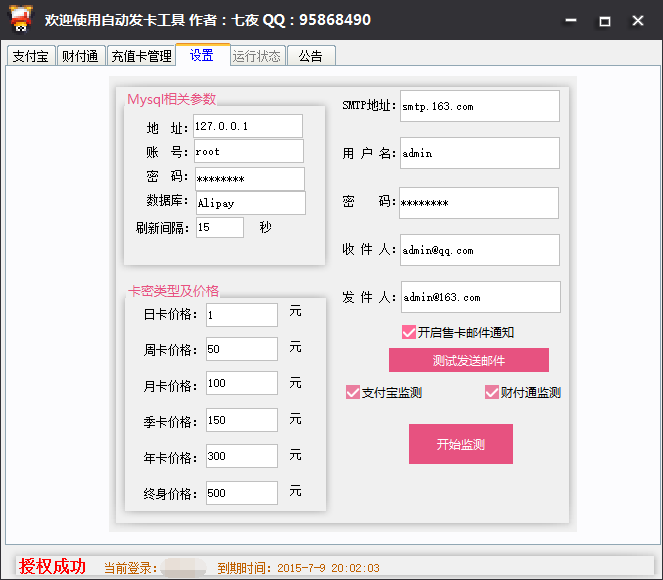Open the 公告 tab
Screen dimensions: 663x580
click(x=311, y=55)
